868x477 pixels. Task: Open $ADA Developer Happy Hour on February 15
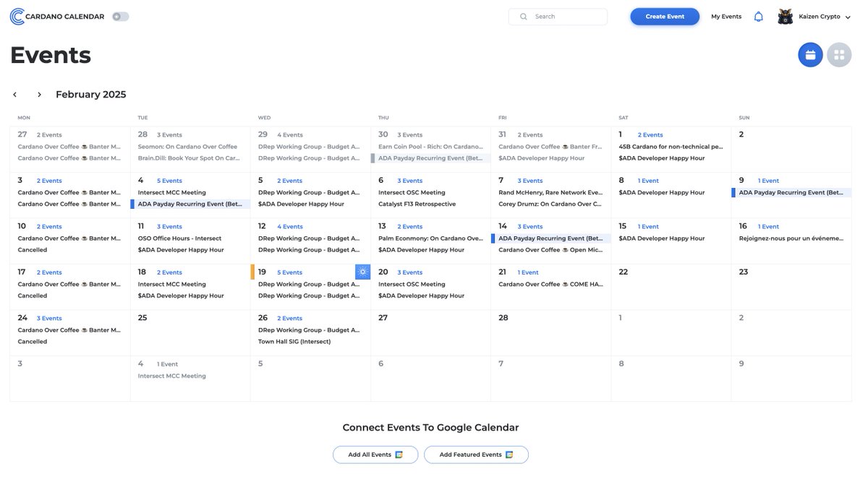tap(662, 239)
